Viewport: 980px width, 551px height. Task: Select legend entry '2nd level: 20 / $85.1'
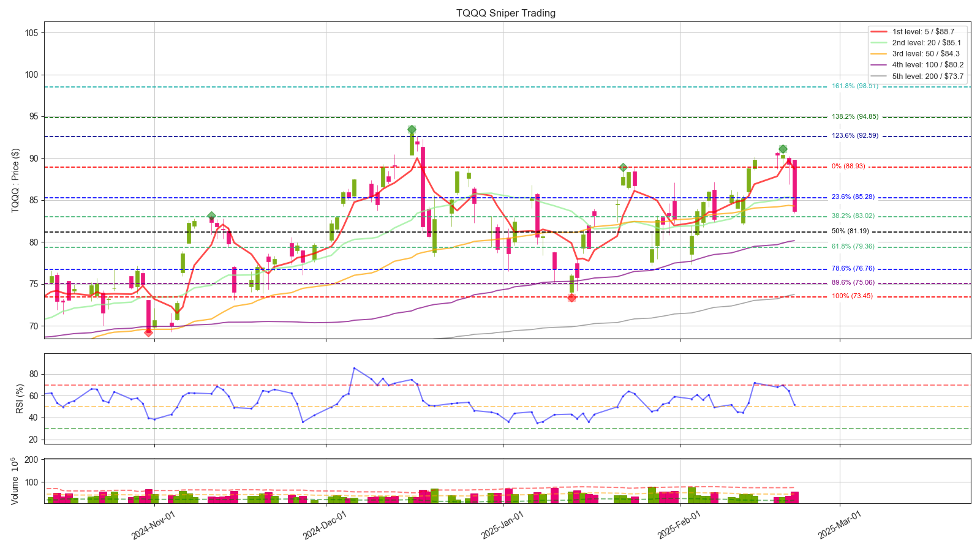(926, 43)
